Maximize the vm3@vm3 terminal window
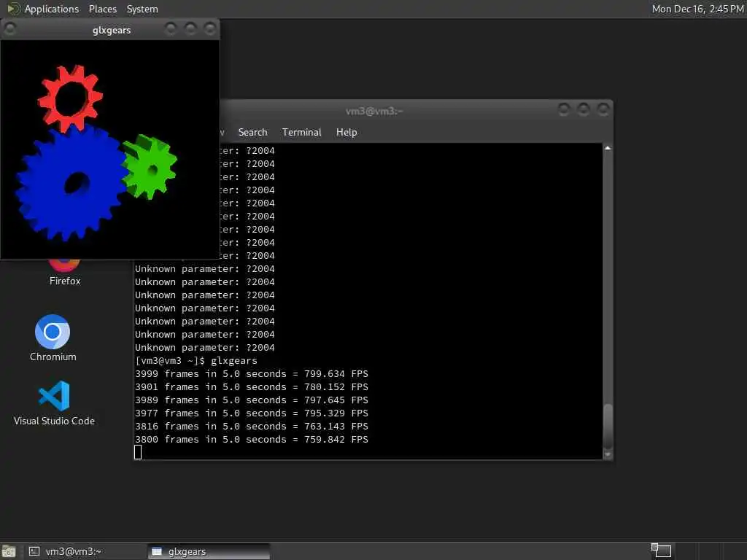 584,110
